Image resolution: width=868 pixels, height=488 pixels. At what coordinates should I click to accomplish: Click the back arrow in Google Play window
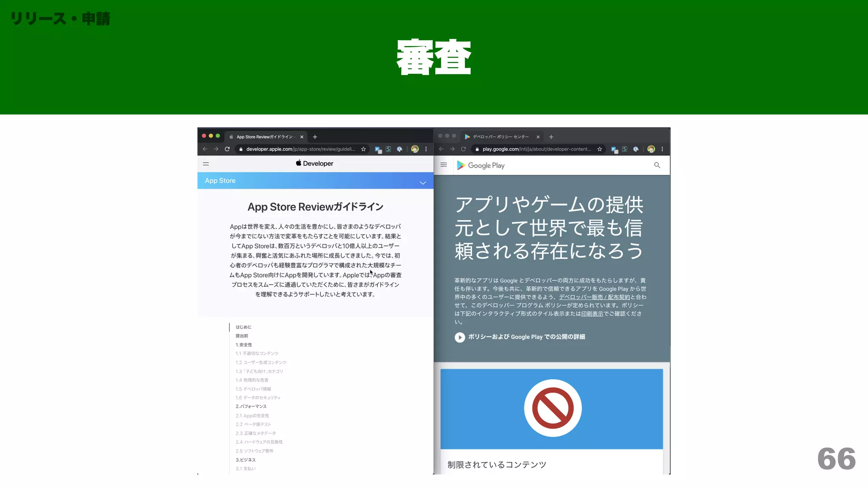(x=441, y=149)
